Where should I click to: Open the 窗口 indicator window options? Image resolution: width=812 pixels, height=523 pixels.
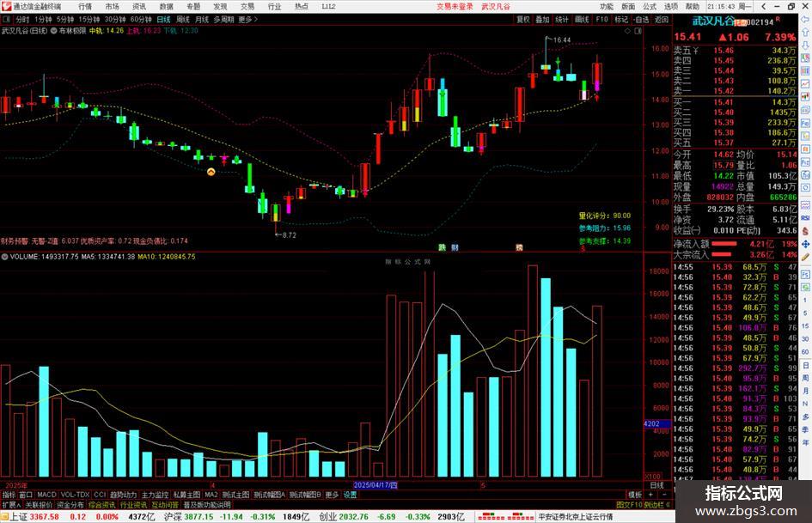point(26,495)
